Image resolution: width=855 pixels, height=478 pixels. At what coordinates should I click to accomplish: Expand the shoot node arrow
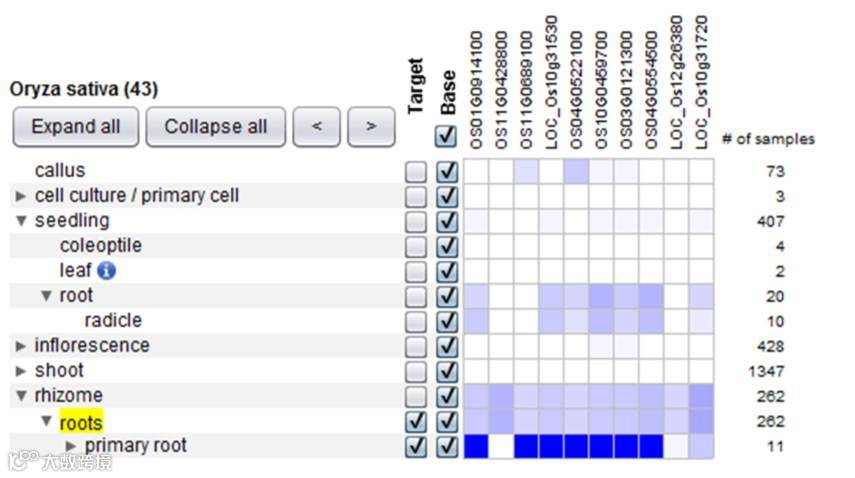pos(21,371)
